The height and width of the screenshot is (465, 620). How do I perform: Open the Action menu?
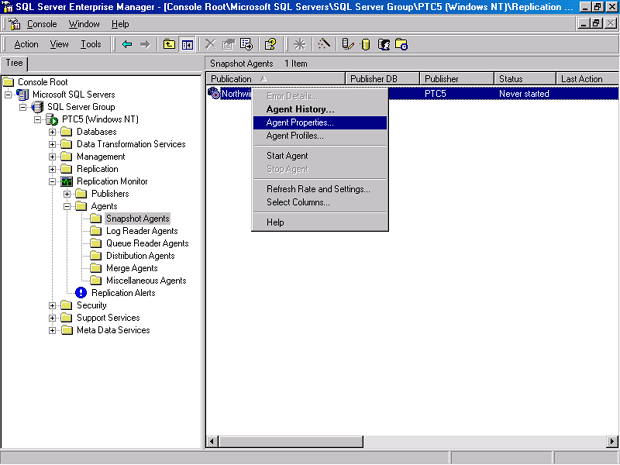point(26,44)
